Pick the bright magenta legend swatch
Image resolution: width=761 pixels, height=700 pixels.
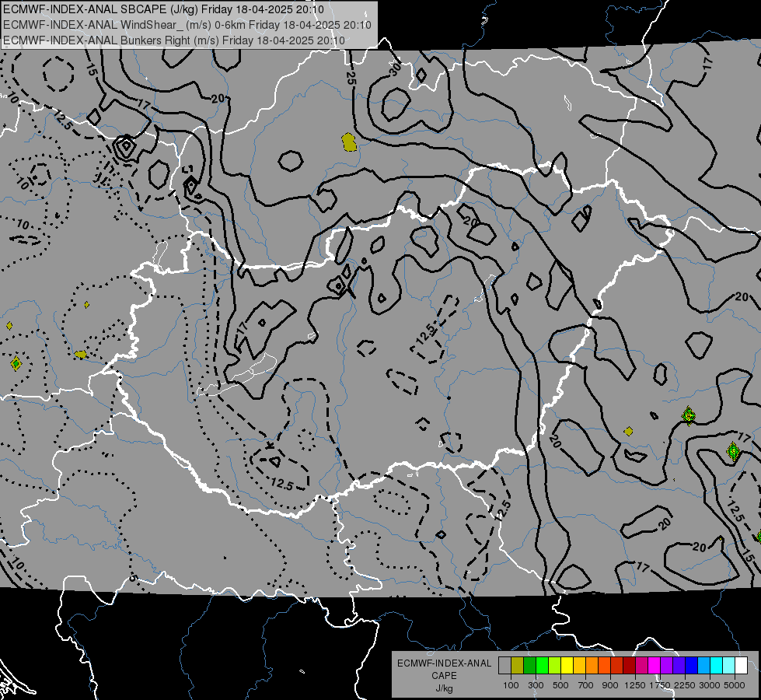tap(655, 666)
